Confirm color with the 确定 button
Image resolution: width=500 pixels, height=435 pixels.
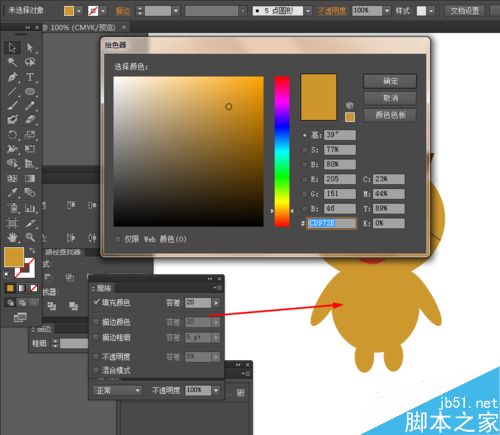click(x=390, y=81)
